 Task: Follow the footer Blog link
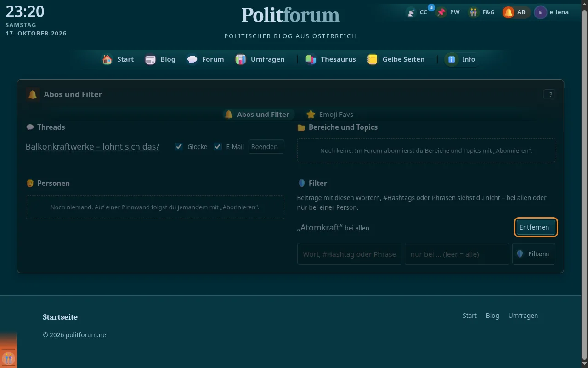492,316
